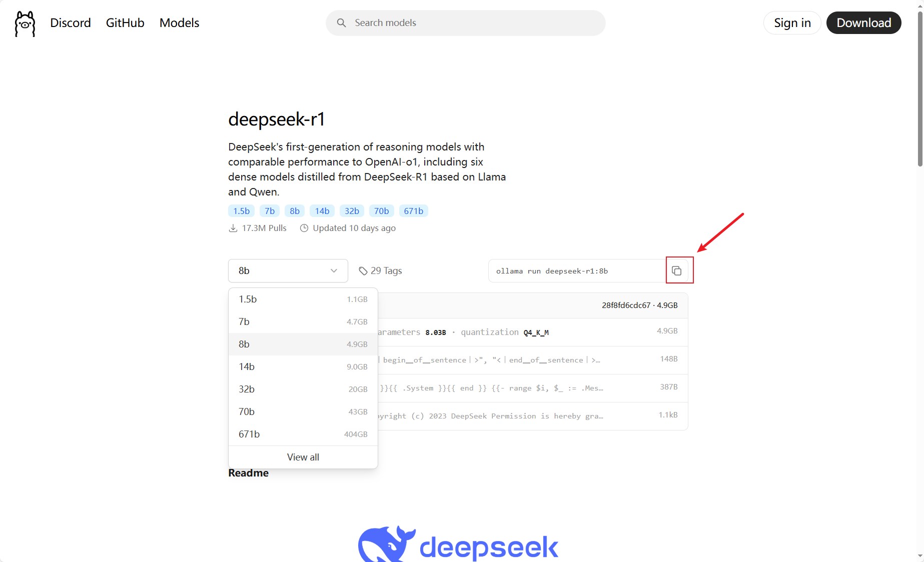The height and width of the screenshot is (562, 924).
Task: Click the DeepSeek whale logo
Action: pyautogui.click(x=386, y=544)
